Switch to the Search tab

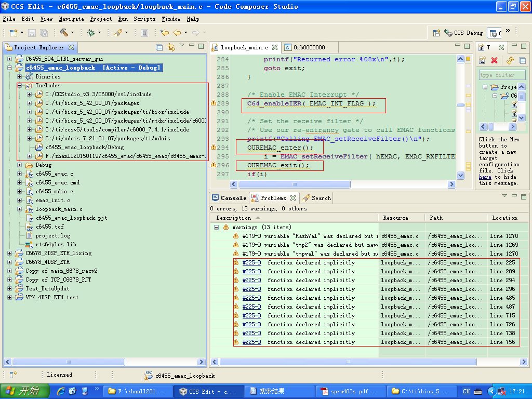coord(316,198)
